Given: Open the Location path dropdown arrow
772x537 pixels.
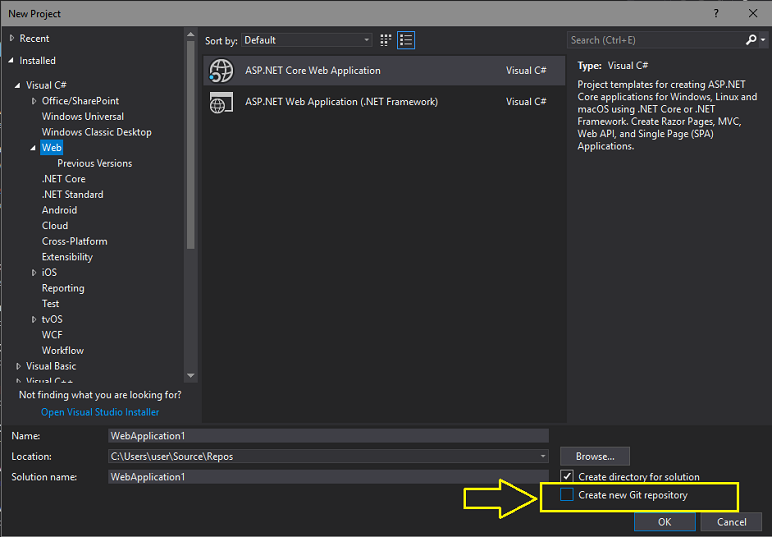Looking at the screenshot, I should (543, 456).
